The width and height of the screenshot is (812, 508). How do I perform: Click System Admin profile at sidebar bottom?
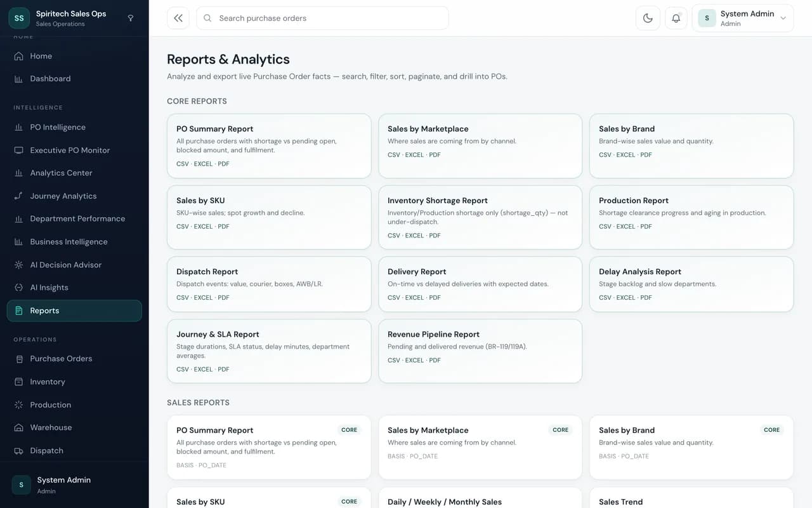(x=74, y=485)
